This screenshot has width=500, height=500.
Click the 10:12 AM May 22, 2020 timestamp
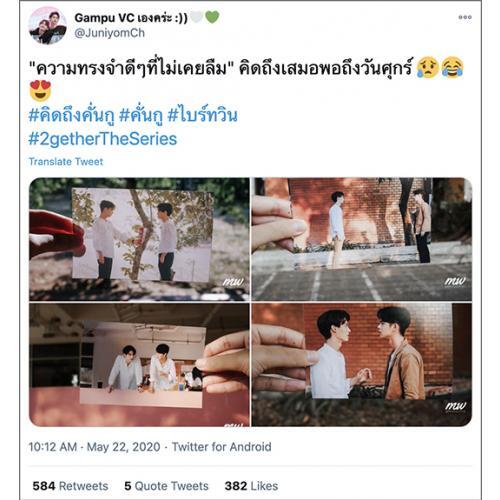[94, 447]
